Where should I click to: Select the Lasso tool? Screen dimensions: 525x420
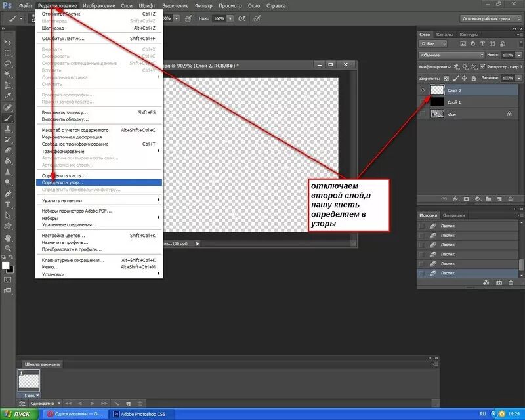pyautogui.click(x=8, y=64)
